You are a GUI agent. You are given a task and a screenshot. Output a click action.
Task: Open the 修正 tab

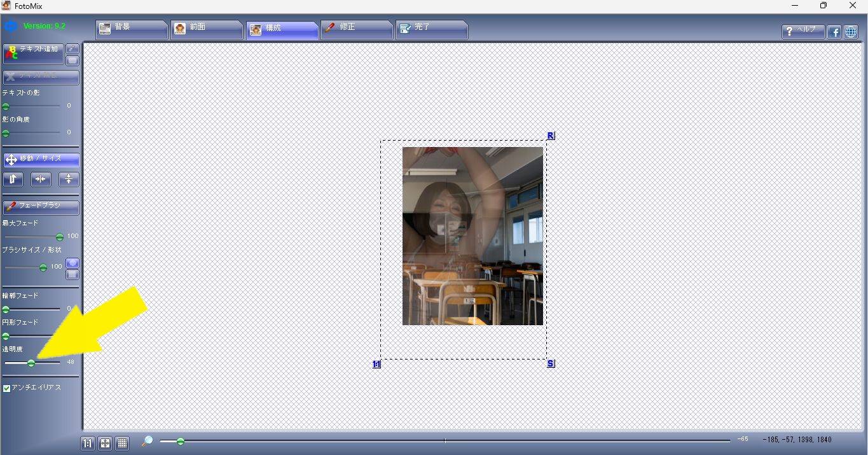coord(356,29)
